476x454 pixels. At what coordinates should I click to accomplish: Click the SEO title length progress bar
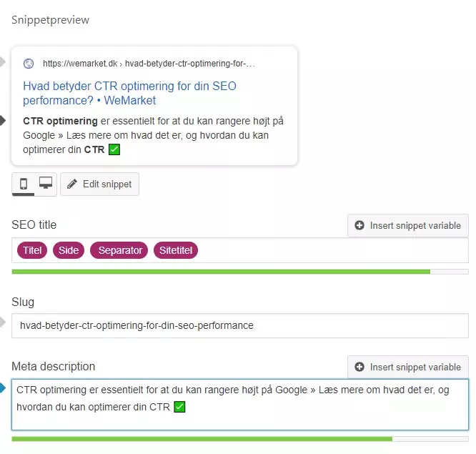point(240,272)
